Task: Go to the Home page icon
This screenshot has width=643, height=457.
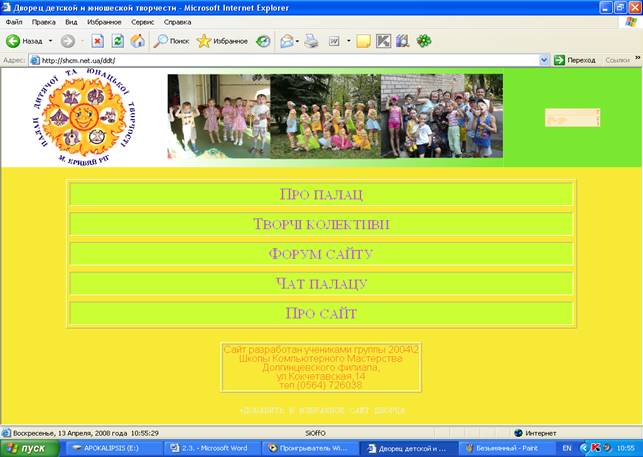Action: point(137,41)
